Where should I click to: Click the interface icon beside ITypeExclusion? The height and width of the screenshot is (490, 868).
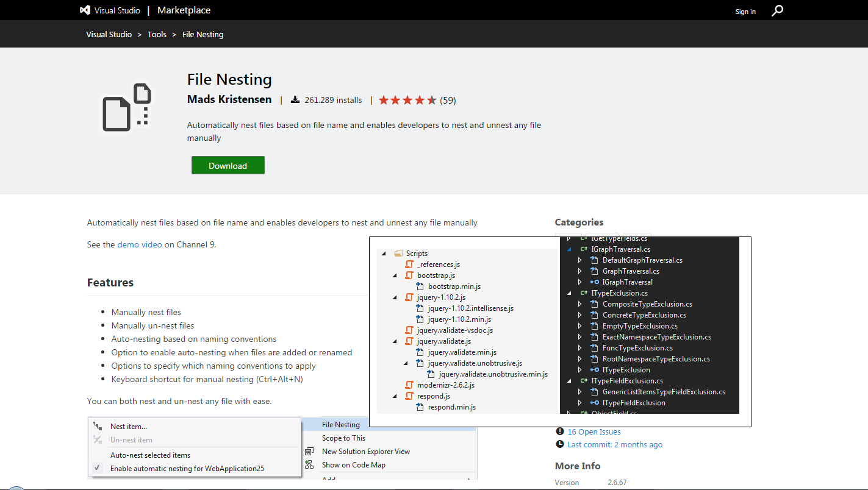[x=595, y=370]
